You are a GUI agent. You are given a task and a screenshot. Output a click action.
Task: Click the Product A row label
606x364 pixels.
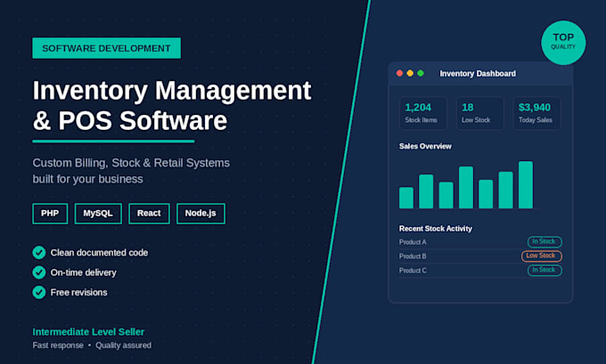(x=413, y=242)
